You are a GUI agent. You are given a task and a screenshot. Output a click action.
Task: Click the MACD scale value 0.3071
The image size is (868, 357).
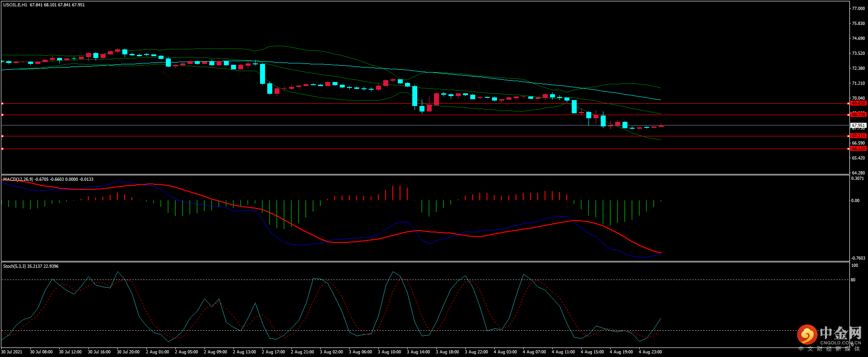coord(858,178)
